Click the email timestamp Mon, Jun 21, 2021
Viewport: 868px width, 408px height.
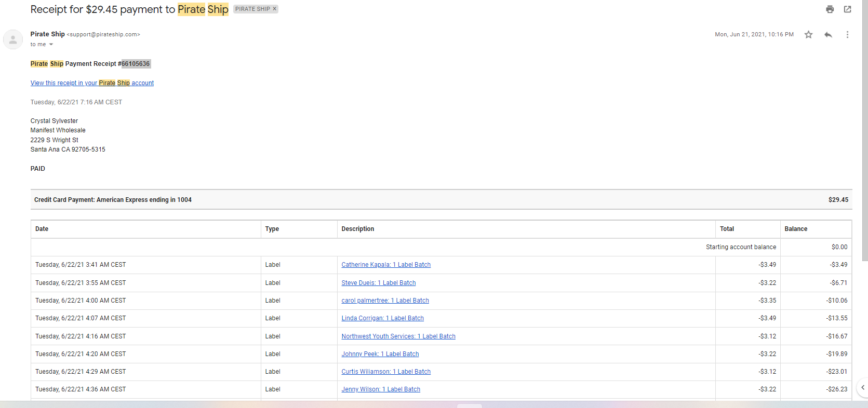click(x=754, y=35)
